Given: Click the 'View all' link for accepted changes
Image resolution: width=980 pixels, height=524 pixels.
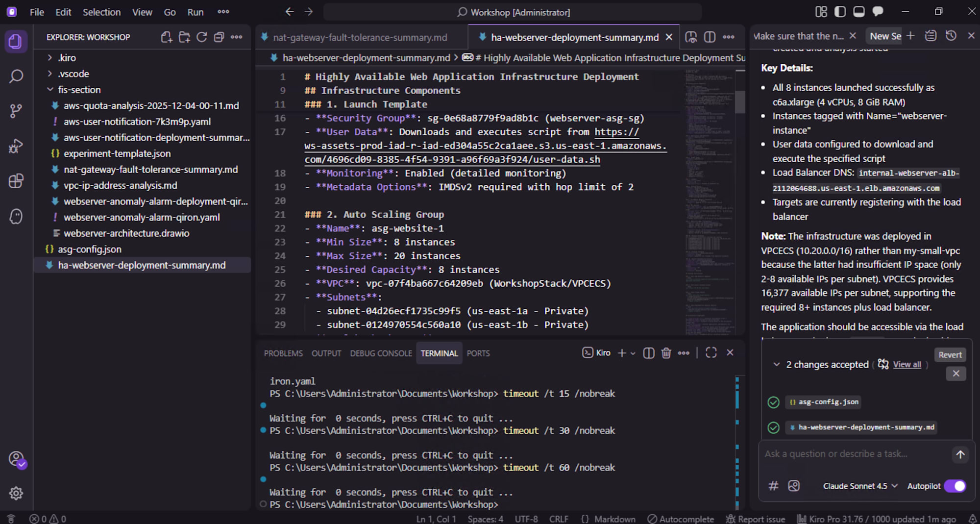Looking at the screenshot, I should [x=906, y=364].
